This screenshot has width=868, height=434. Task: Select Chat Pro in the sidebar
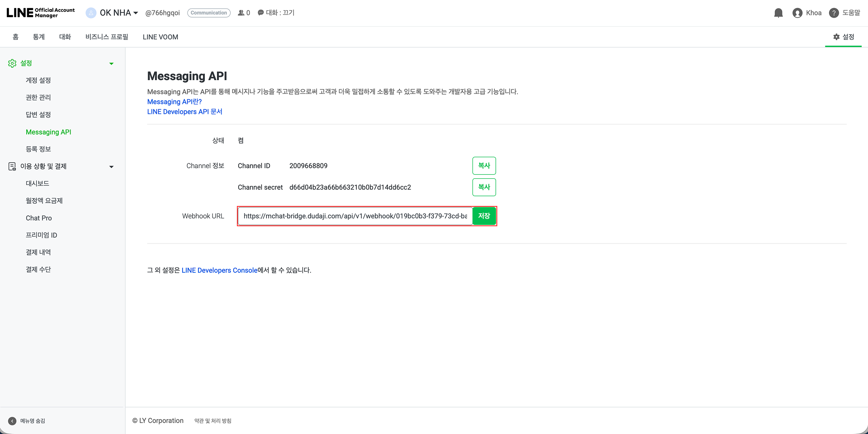39,218
